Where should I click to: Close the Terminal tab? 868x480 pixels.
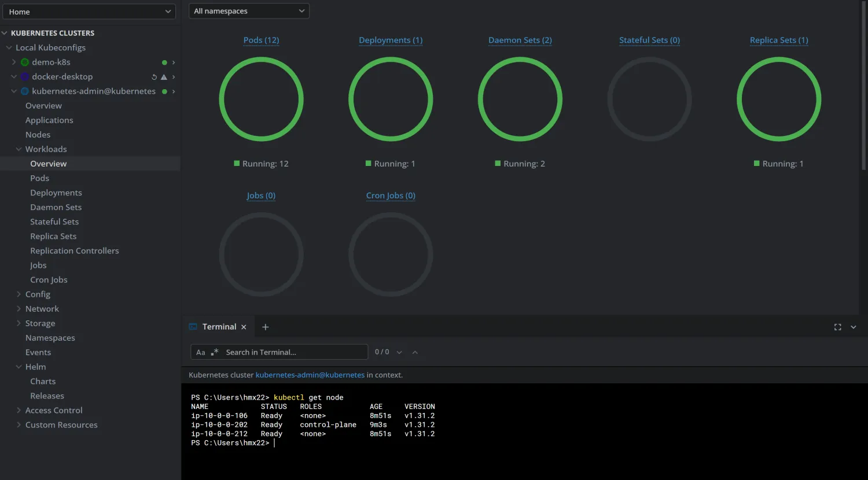[244, 327]
